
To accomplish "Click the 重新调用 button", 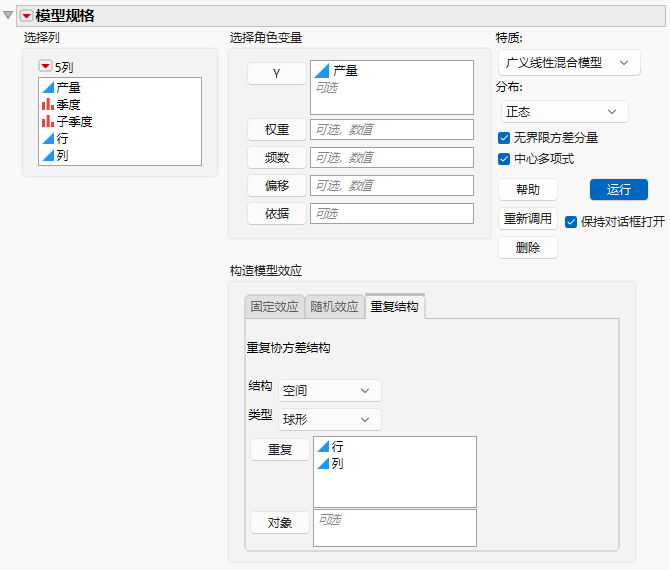I will tap(528, 219).
